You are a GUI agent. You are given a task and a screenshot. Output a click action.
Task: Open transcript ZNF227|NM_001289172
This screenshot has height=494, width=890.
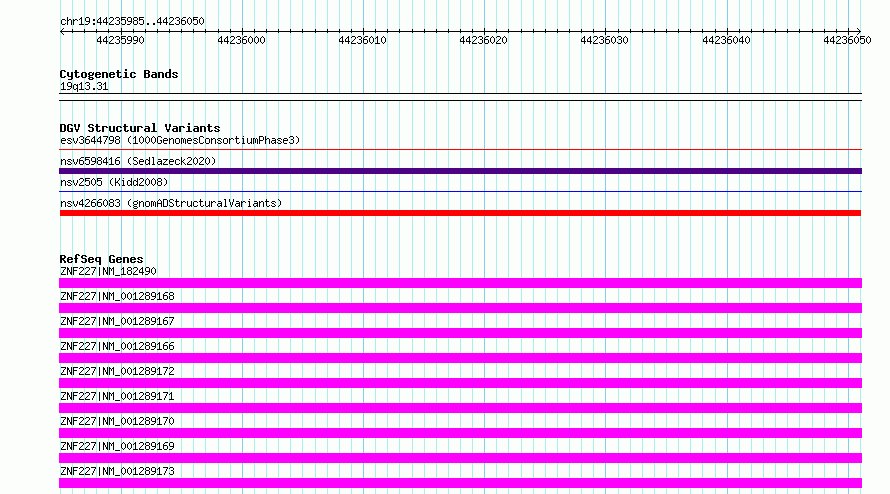pyautogui.click(x=117, y=371)
